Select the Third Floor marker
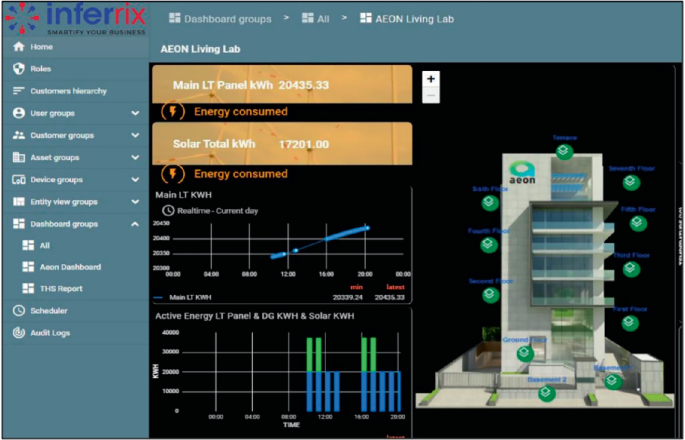Image resolution: width=685 pixels, height=440 pixels. [631, 268]
